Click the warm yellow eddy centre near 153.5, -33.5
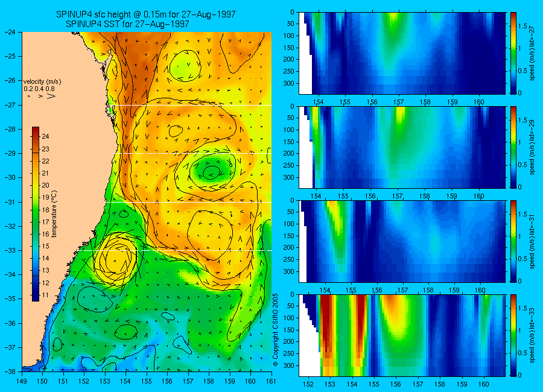Viewport: 543px width, 392px height. pyautogui.click(x=116, y=260)
